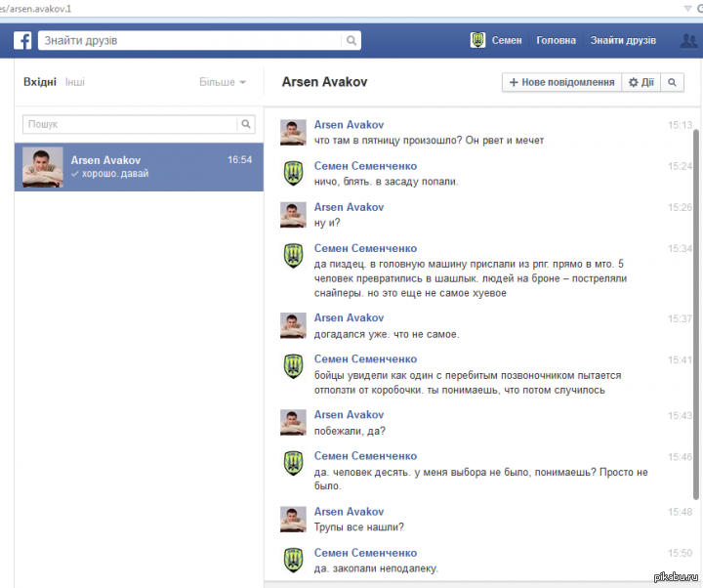Switch to Інші messages tab
This screenshot has height=588, width=703.
tap(75, 83)
